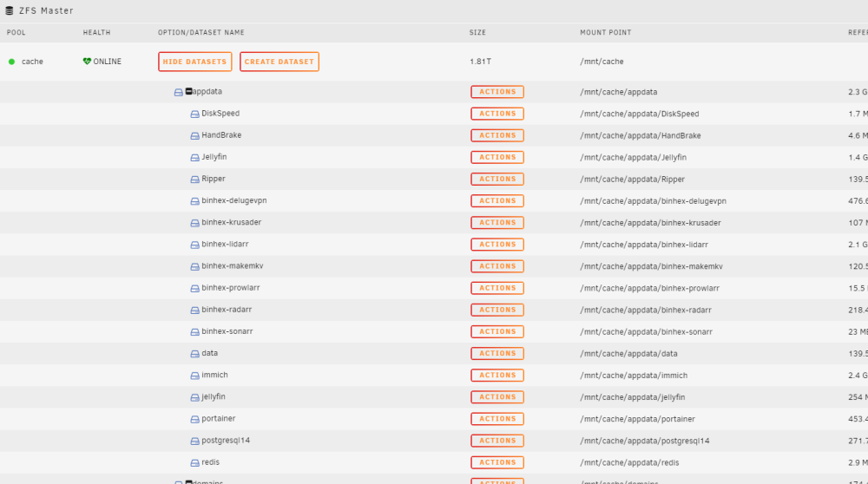Open Actions menu for binhex-sonarr

(x=497, y=331)
